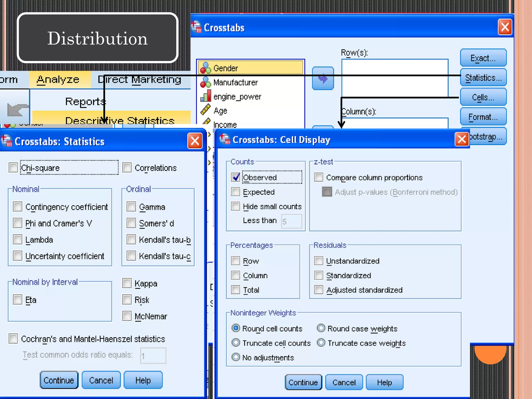The height and width of the screenshot is (399, 532).
Task: Enable Kendall's tau-c
Action: pyautogui.click(x=131, y=256)
